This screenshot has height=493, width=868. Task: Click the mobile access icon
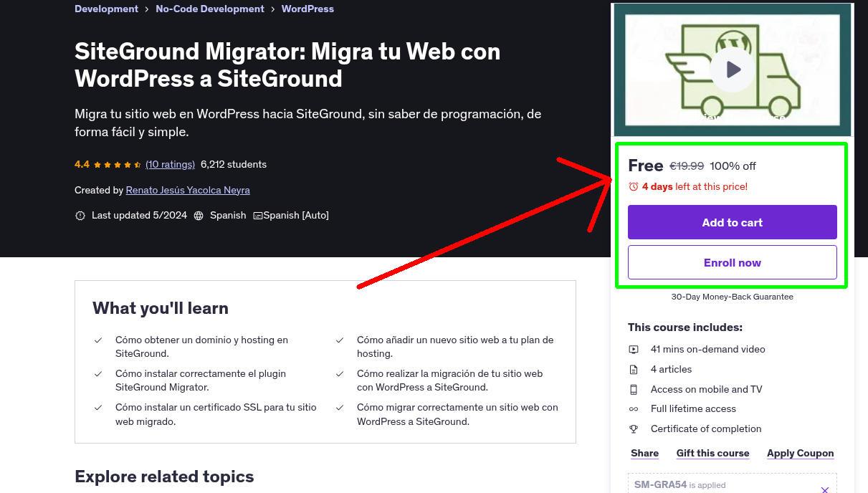[x=634, y=390]
